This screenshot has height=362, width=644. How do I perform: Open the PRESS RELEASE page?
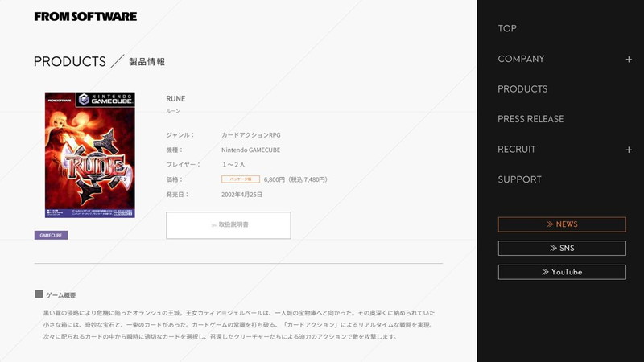tap(530, 119)
